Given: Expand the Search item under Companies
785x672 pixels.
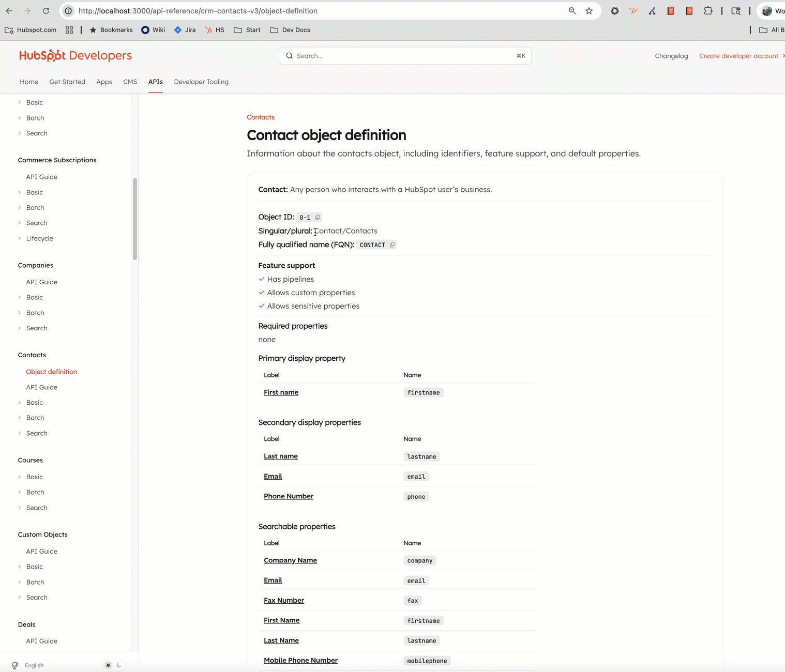Looking at the screenshot, I should [x=37, y=328].
